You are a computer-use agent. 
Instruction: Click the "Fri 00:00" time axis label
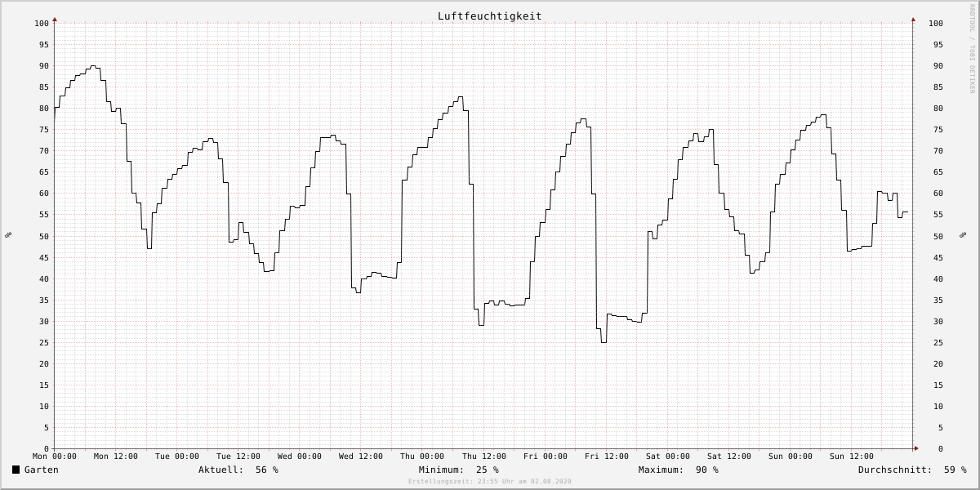[546, 457]
